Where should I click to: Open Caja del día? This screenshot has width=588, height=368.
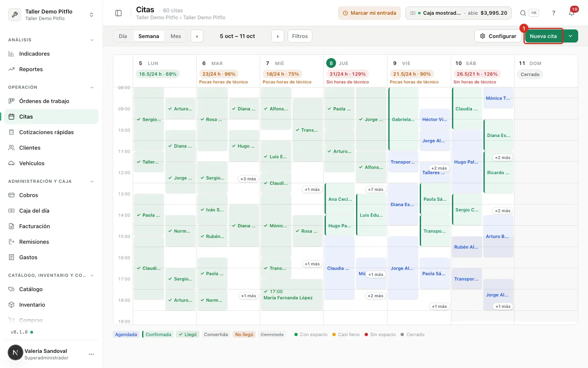coord(51,211)
